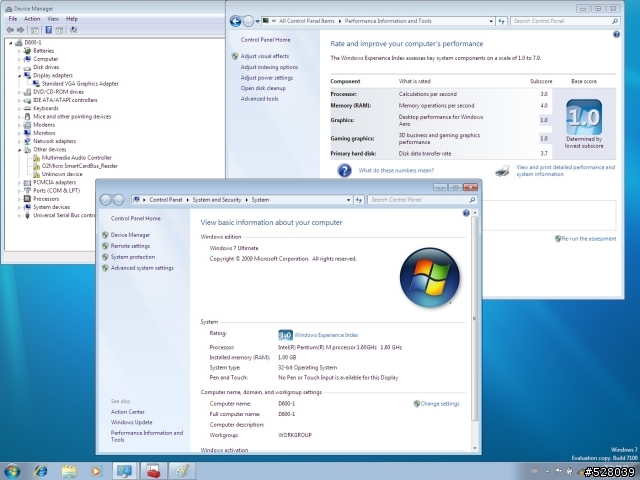Expand the Computer node in device tree
This screenshot has width=640, height=480.
tap(19, 59)
